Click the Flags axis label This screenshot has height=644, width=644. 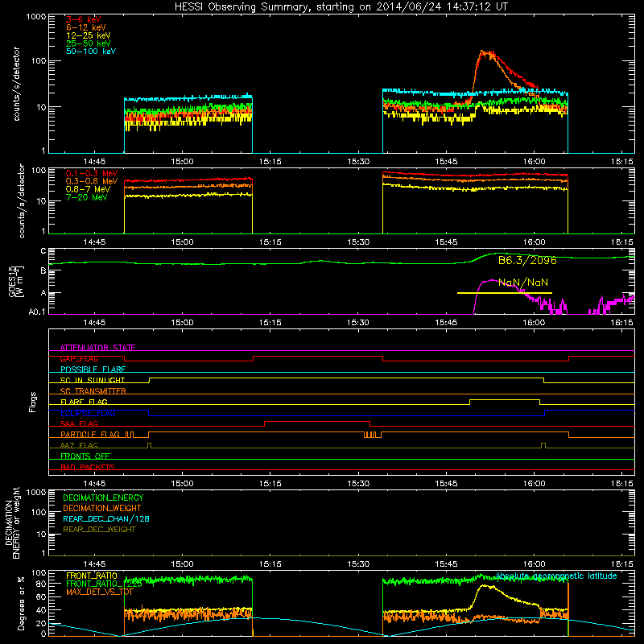[x=33, y=402]
